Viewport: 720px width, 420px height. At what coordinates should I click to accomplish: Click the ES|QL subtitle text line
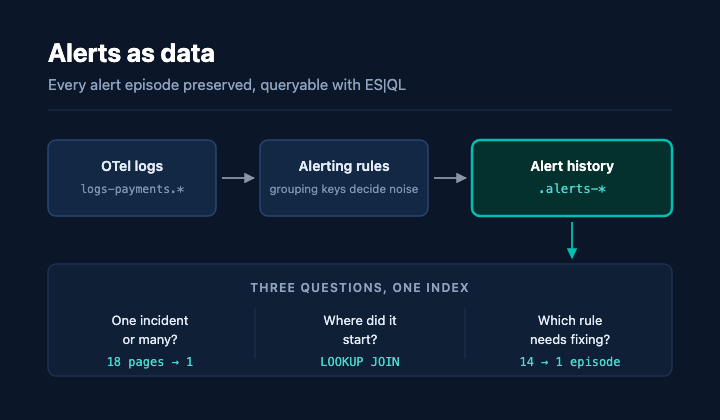click(x=227, y=85)
